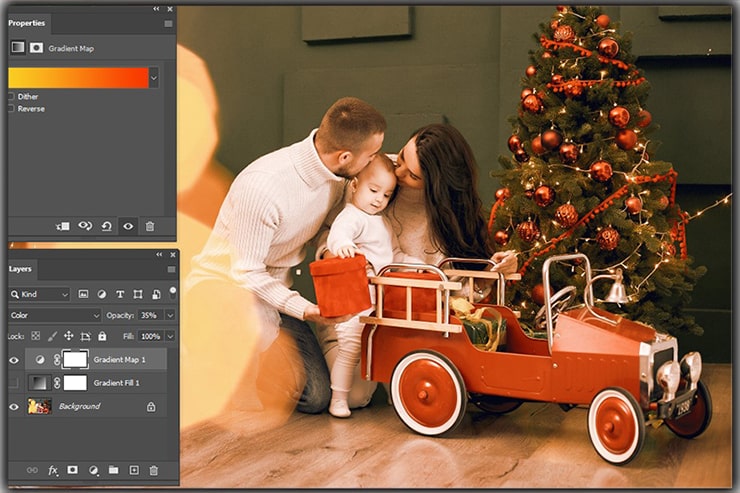740x493 pixels.
Task: Delete layer trash icon in Layers panel
Action: tap(153, 470)
